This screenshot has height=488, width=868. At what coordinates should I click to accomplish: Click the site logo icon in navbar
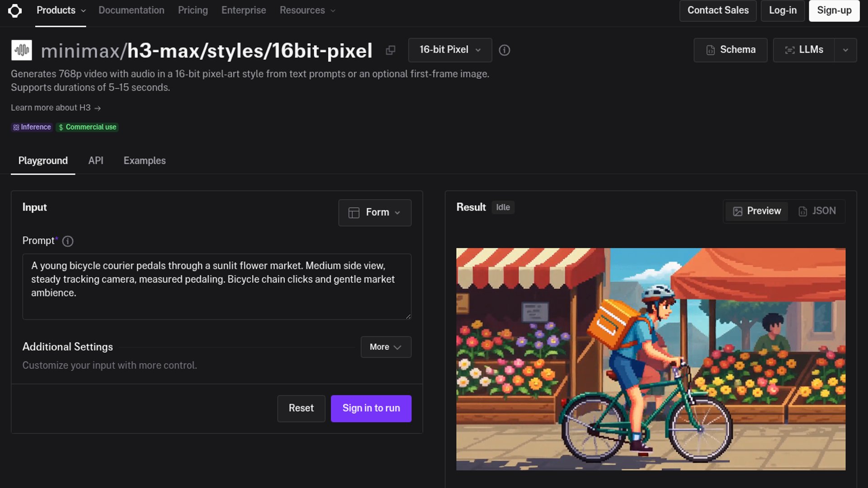[15, 10]
